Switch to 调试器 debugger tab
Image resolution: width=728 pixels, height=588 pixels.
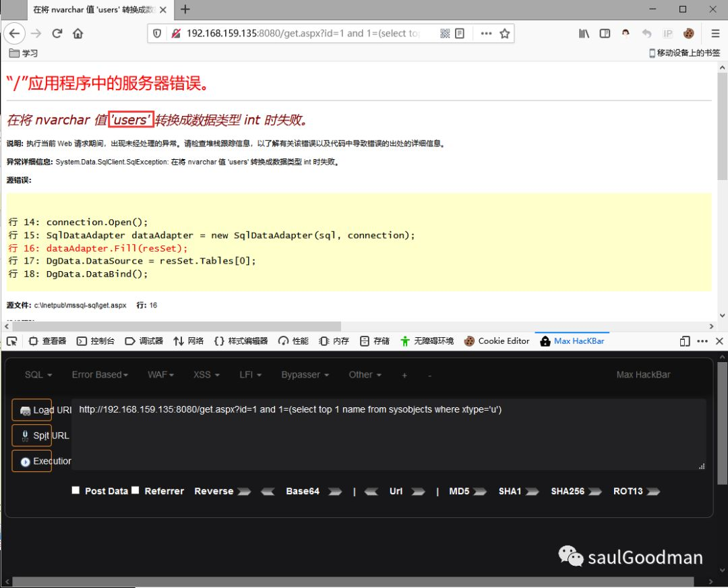[x=144, y=341]
